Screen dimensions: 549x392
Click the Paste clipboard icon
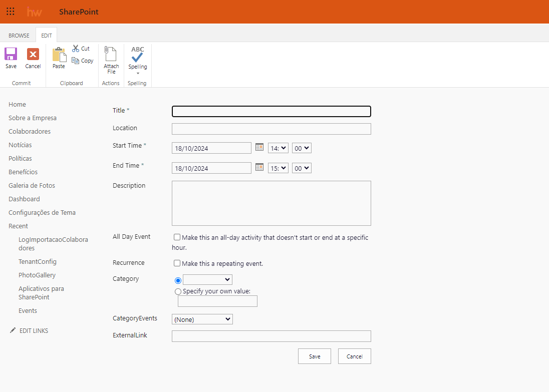pyautogui.click(x=59, y=55)
